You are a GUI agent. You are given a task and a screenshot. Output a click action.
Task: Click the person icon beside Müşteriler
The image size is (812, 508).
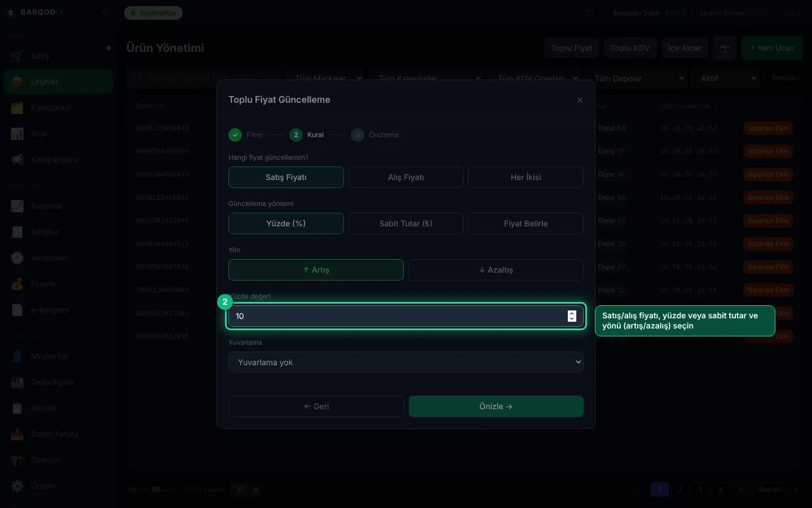(x=17, y=356)
